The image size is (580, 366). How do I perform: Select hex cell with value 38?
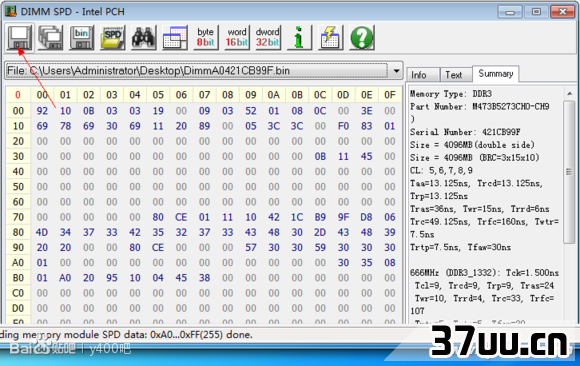point(205,278)
